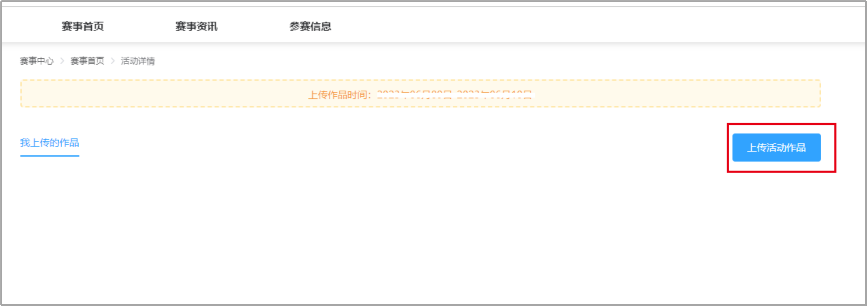Click the chevron before 活动详情 breadcrumb
This screenshot has height=307, width=868.
pos(113,61)
